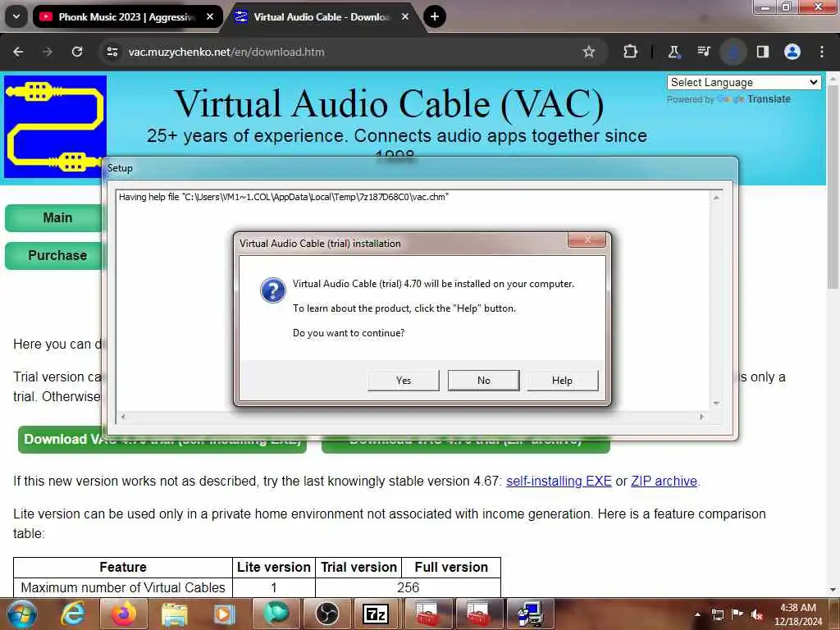Open the Windows Start button
The width and height of the screenshot is (840, 630).
[x=21, y=614]
